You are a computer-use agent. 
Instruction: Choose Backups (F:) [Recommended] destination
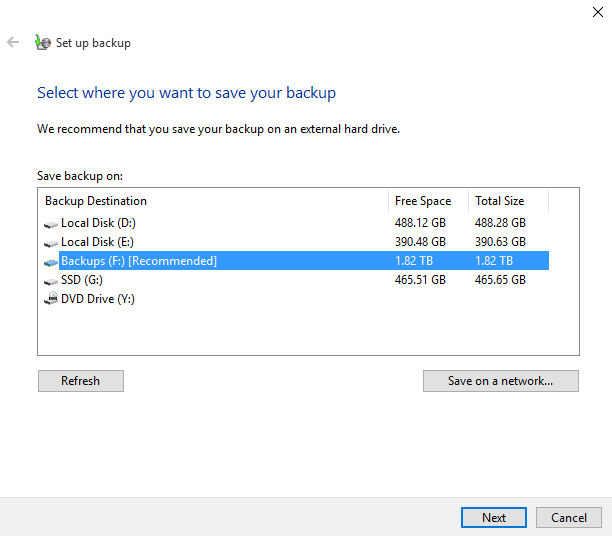point(139,261)
